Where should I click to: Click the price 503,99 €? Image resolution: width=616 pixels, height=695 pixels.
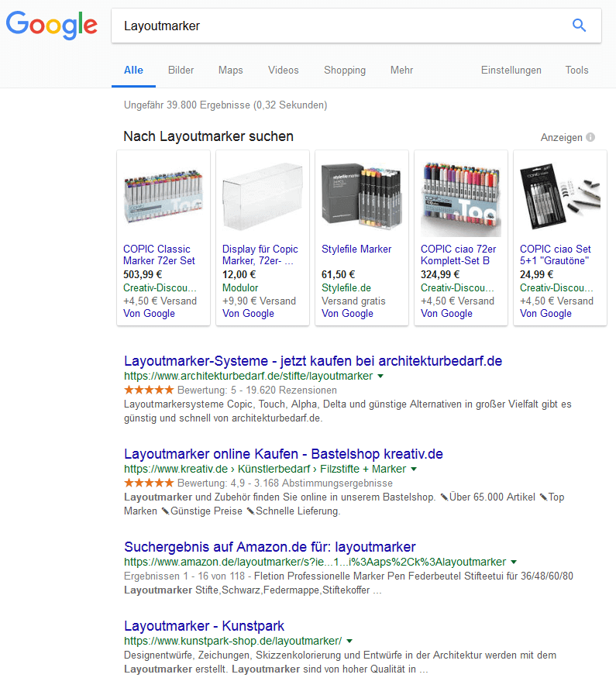[x=143, y=274]
